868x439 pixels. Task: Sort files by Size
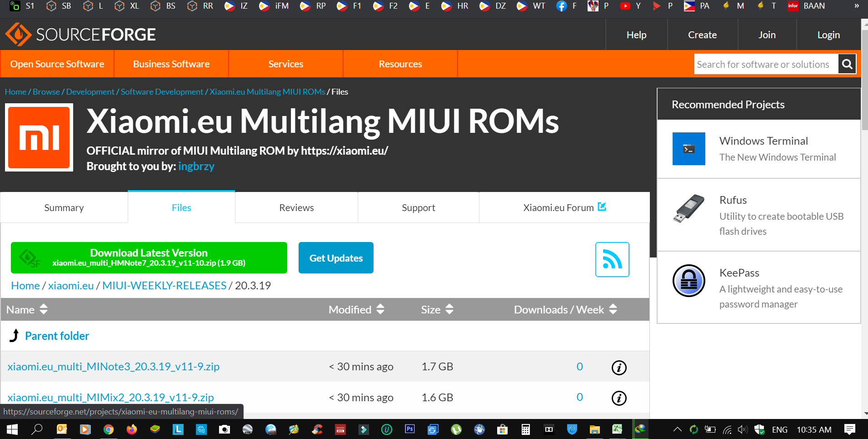(437, 309)
